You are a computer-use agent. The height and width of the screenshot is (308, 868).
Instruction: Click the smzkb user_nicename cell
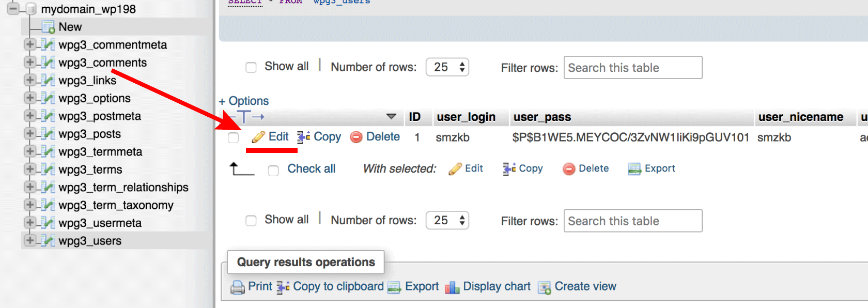[774, 137]
